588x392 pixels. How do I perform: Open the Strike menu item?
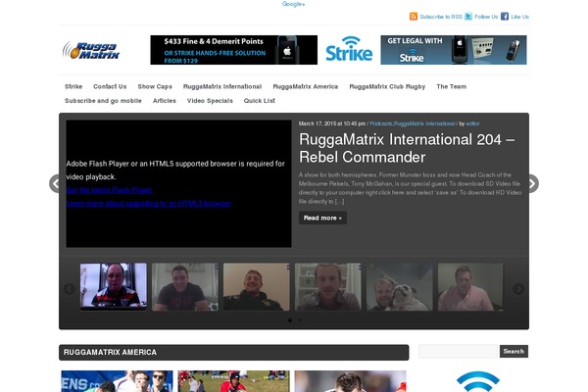73,86
